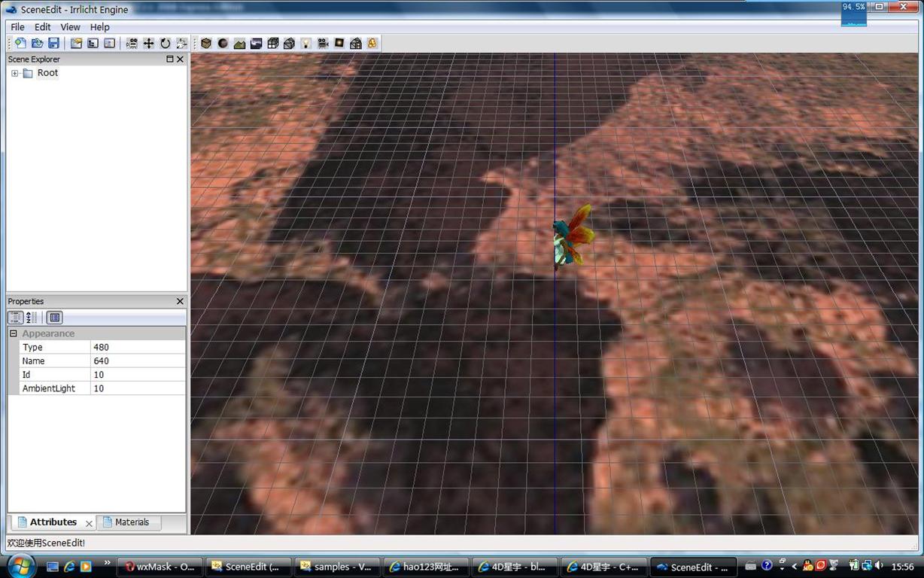
Task: Click the AmbientLight value field
Action: pos(137,388)
